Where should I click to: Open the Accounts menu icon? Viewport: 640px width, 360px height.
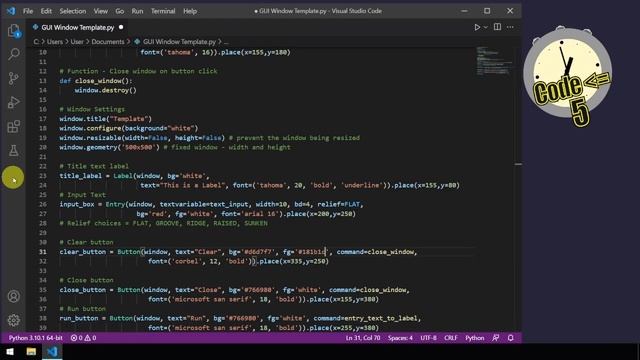click(x=13, y=296)
